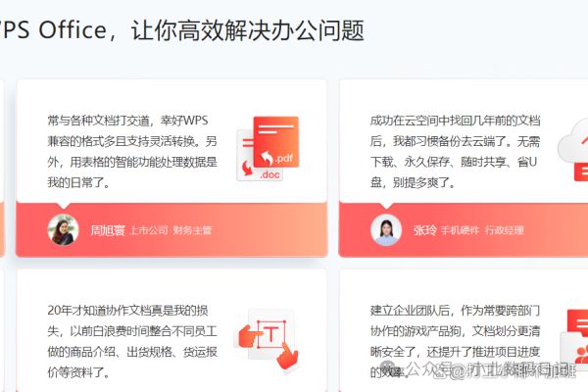This screenshot has width=588, height=392.
Task: Click testimonial starting 成功在云空间中找回
Action: (456, 152)
